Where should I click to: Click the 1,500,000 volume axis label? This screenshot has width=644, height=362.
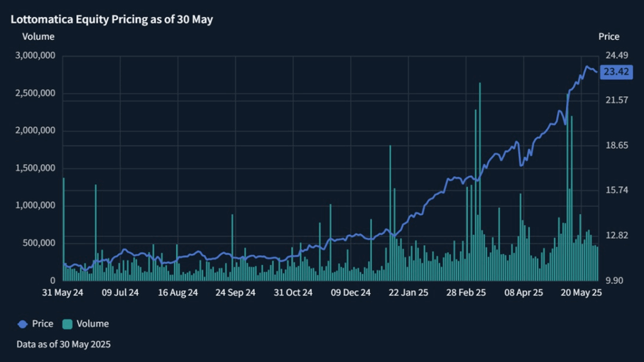(x=35, y=168)
